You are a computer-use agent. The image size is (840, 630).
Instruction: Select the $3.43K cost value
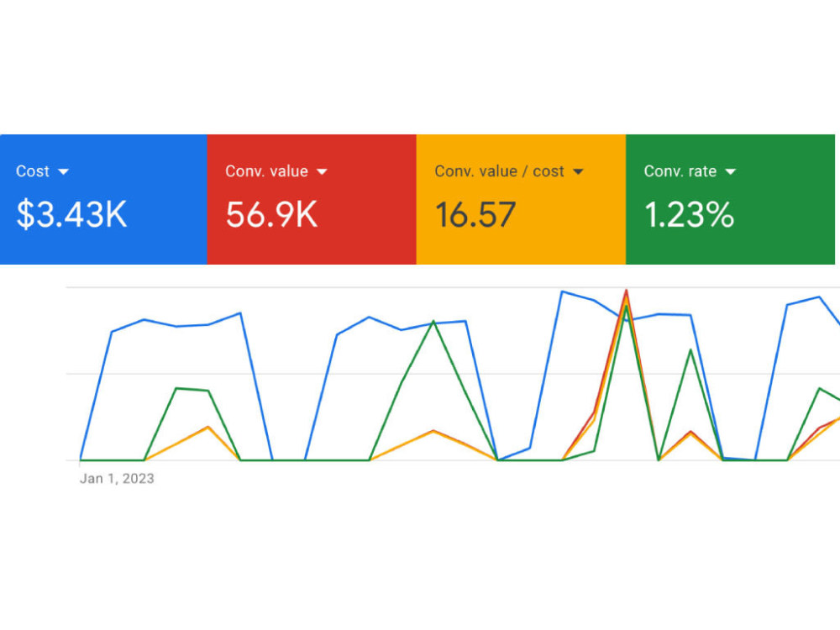click(71, 215)
